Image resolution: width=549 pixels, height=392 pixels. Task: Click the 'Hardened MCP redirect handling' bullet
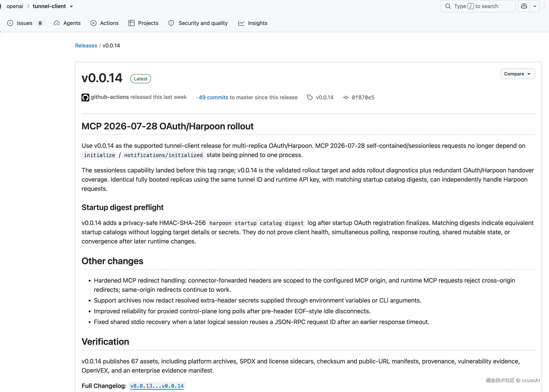click(305, 285)
